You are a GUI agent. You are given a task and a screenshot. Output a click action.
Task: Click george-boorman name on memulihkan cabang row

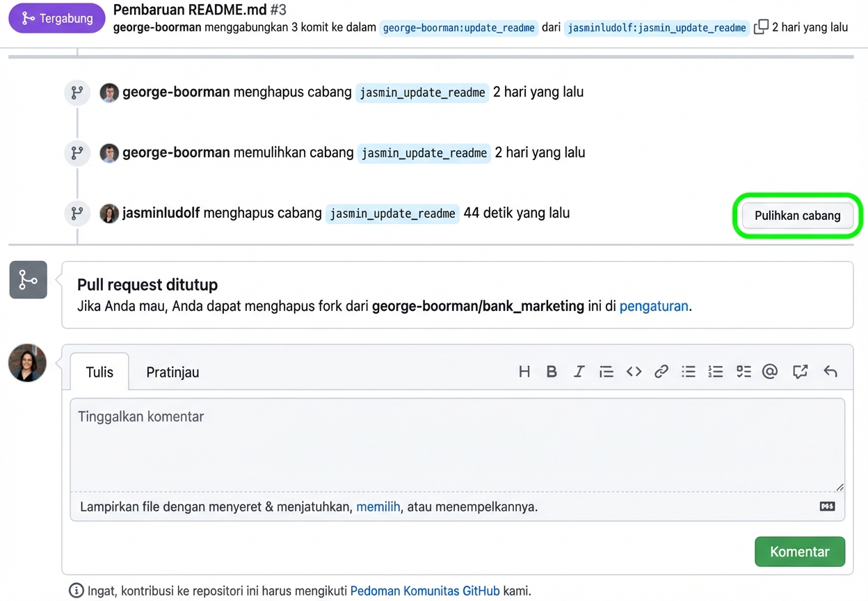pyautogui.click(x=176, y=152)
